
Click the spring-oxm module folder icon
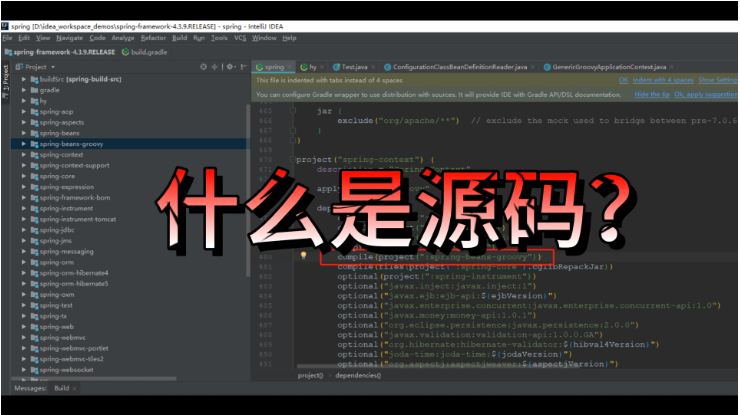pos(34,295)
